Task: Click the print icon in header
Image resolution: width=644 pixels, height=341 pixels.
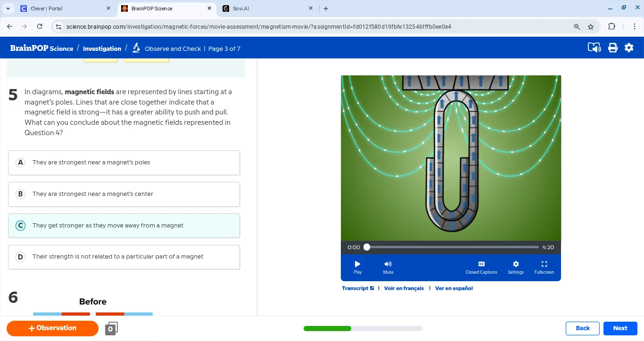Action: pos(612,48)
